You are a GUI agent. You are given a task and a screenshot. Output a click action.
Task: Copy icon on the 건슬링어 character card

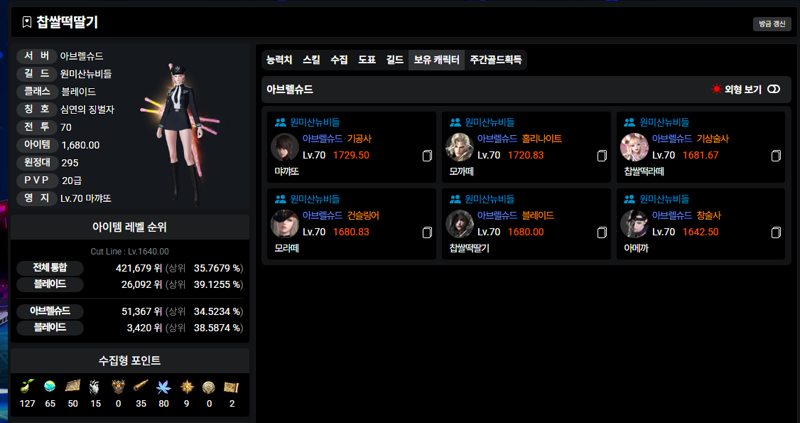(427, 233)
